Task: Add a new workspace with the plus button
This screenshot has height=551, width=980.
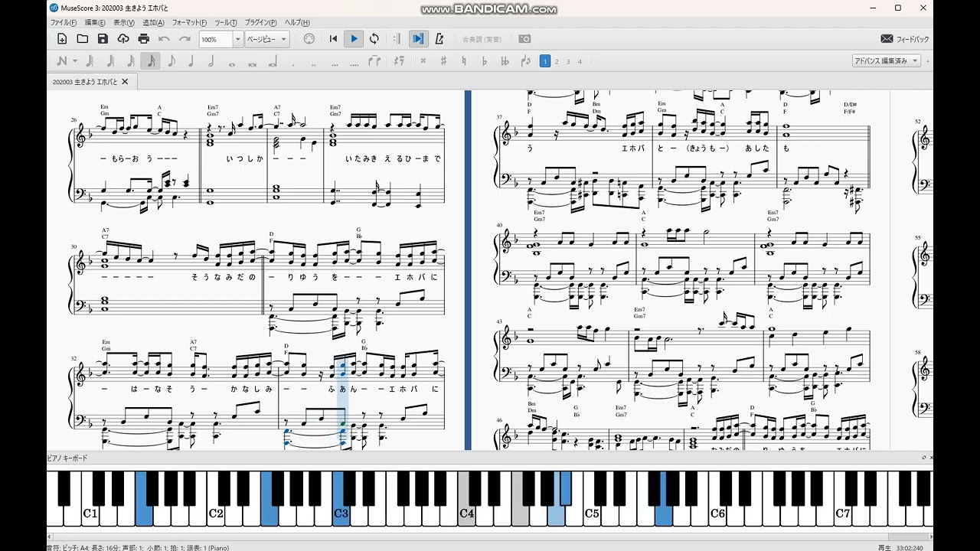Action: (x=928, y=61)
